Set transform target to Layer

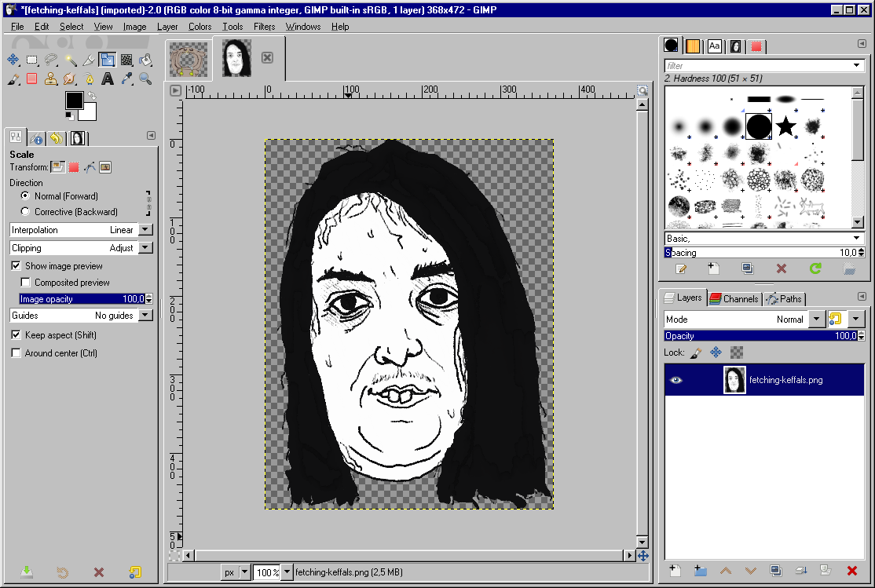(x=57, y=166)
